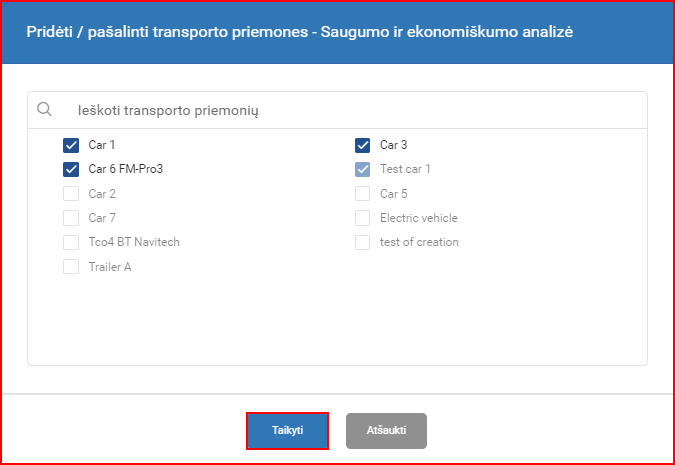Uncheck the Car 3 checkbox
675x465 pixels.
tap(362, 145)
